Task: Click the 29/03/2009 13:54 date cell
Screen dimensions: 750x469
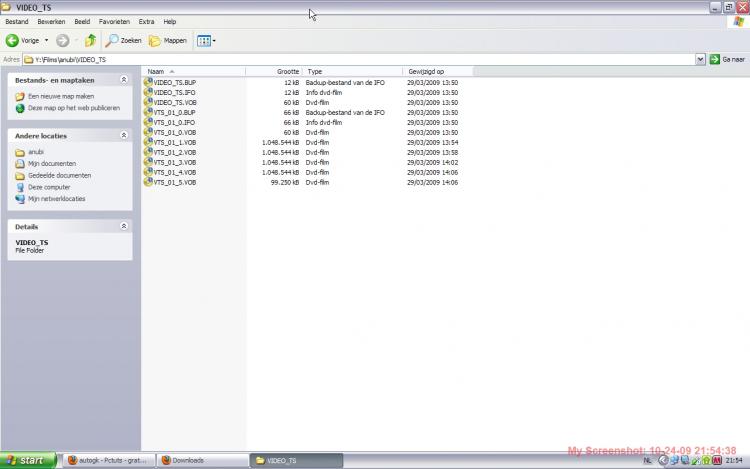Action: coord(432,142)
